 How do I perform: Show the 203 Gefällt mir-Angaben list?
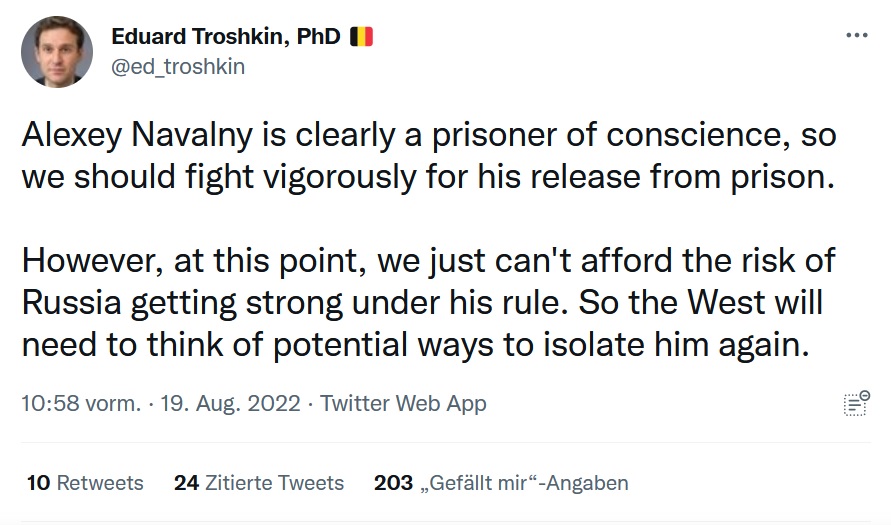point(501,483)
